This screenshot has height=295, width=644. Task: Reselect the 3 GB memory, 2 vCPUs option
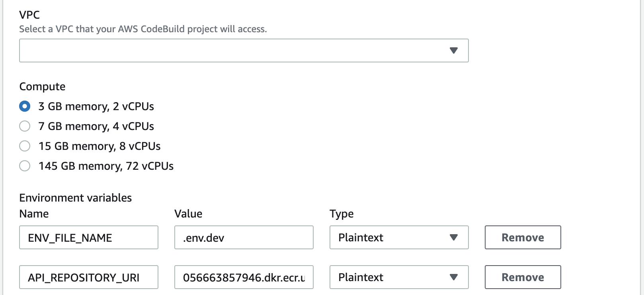click(24, 106)
